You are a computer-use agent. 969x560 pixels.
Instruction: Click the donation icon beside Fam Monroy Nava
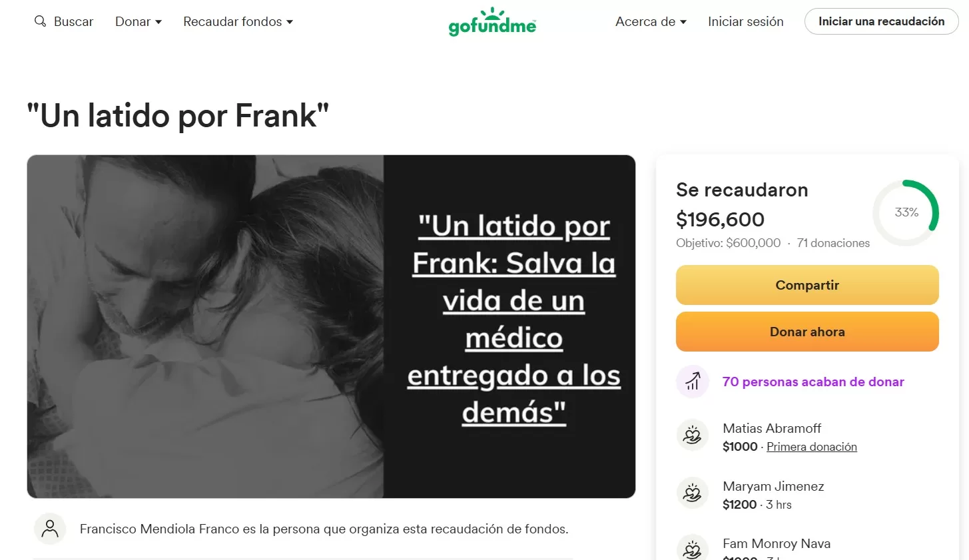(x=693, y=549)
